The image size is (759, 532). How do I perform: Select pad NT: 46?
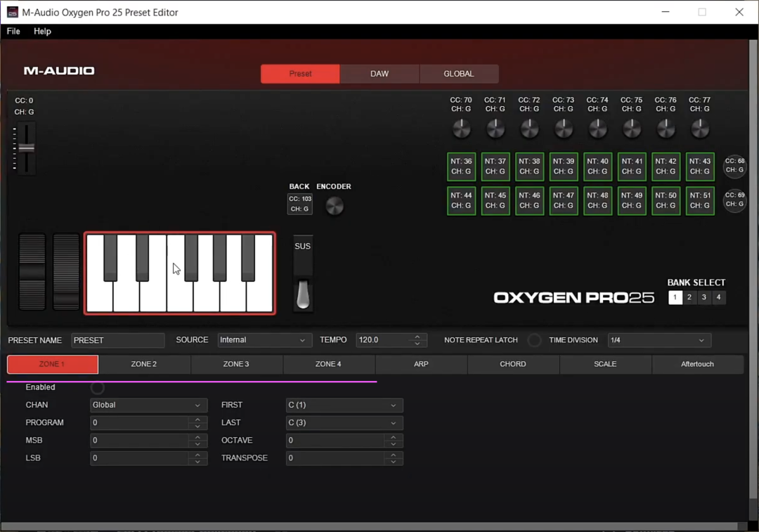[x=530, y=200]
